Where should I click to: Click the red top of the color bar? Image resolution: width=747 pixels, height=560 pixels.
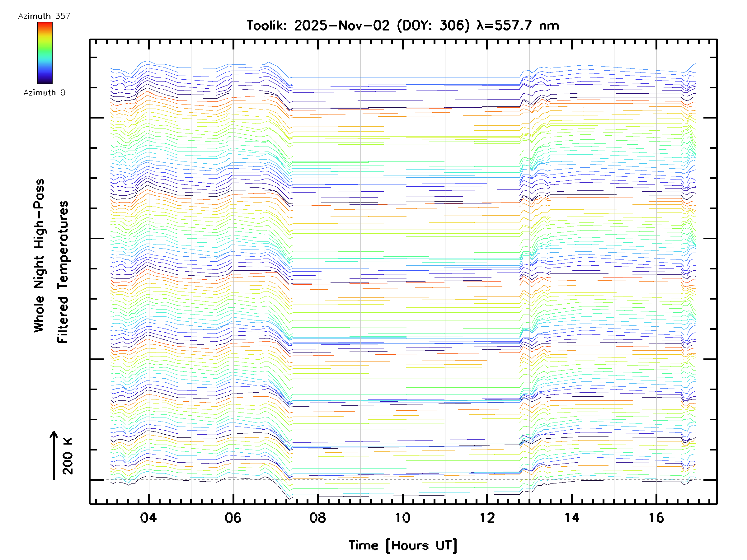tap(45, 25)
